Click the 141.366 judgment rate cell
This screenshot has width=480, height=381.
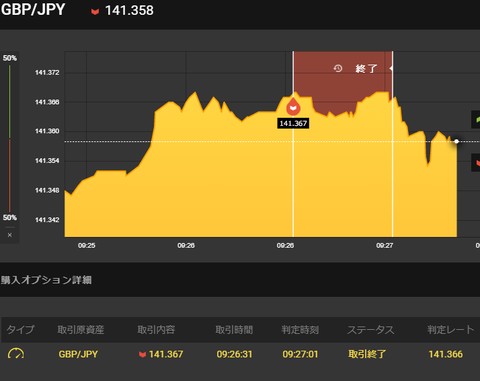click(x=446, y=354)
